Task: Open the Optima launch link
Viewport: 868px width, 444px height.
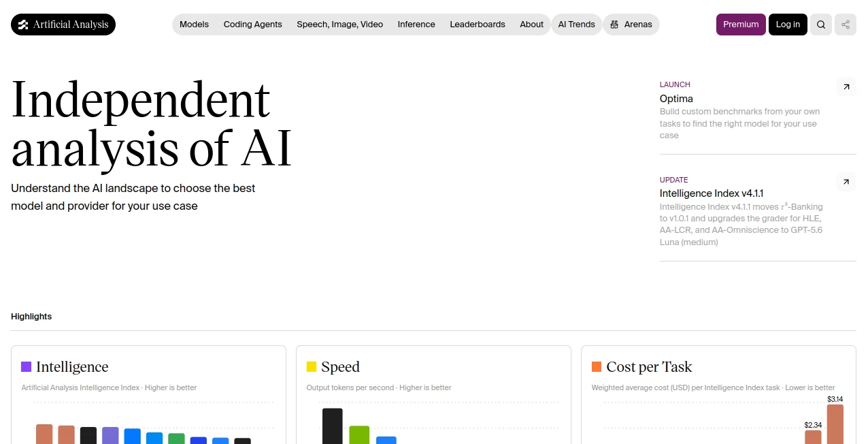Action: (x=676, y=99)
